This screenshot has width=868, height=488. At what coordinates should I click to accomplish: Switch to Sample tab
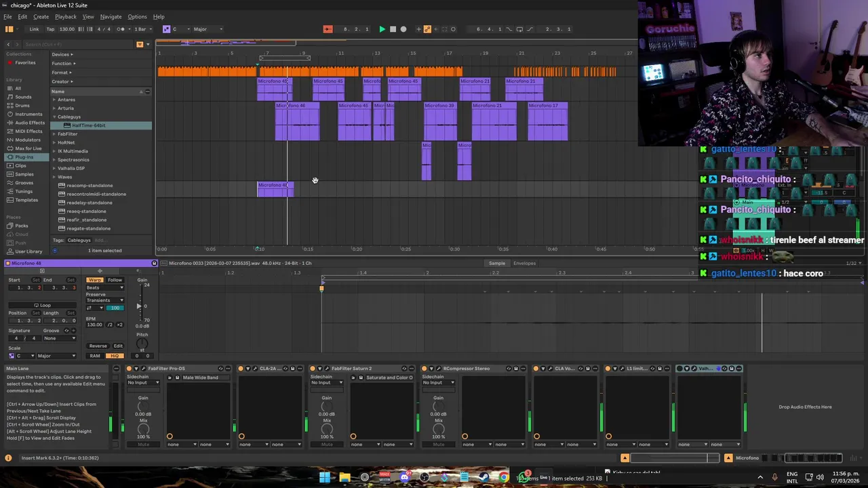497,263
